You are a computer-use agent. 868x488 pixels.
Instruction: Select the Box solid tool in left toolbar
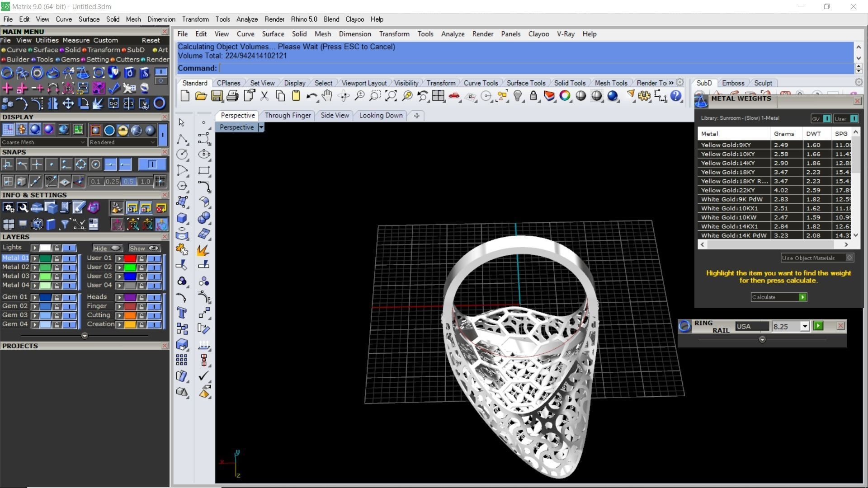click(x=182, y=217)
